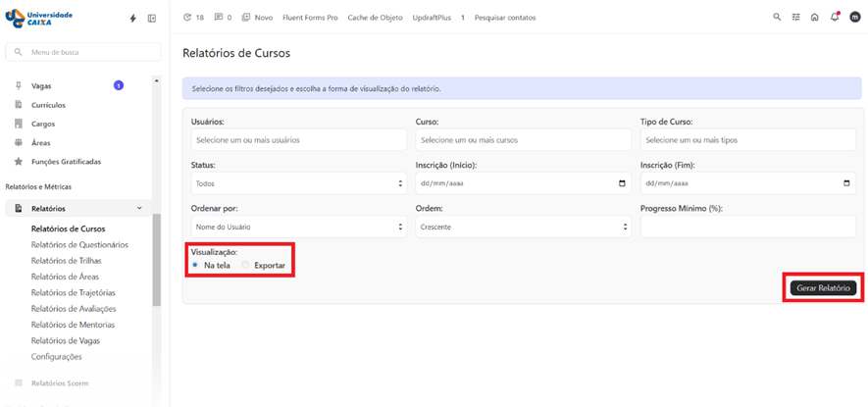The width and height of the screenshot is (868, 407).
Task: Click the lightning bolt icon in sidebar header
Action: coord(133,19)
